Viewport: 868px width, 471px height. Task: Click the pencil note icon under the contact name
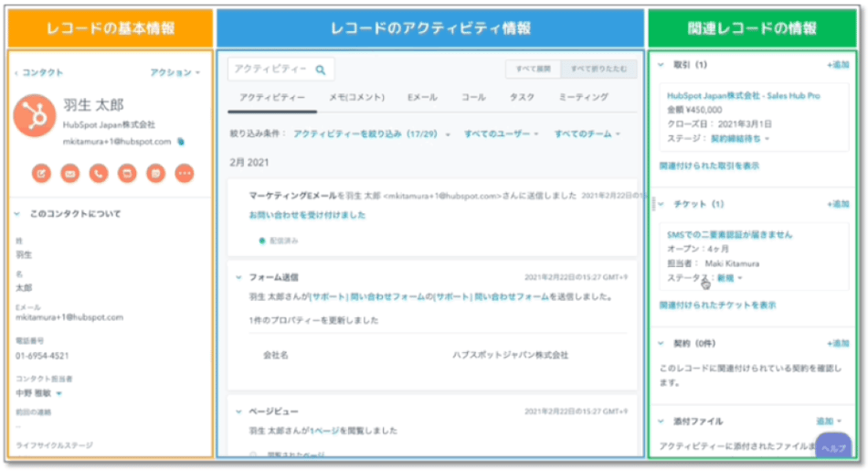pos(41,174)
